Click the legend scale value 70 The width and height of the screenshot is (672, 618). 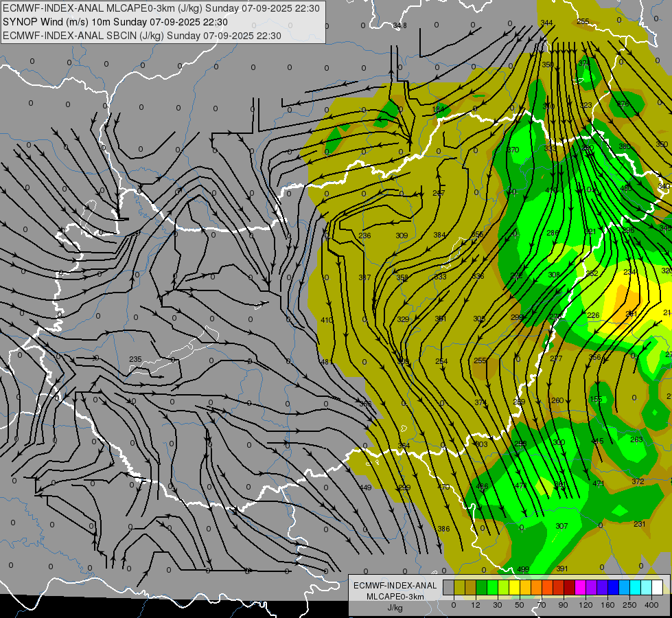[542, 605]
